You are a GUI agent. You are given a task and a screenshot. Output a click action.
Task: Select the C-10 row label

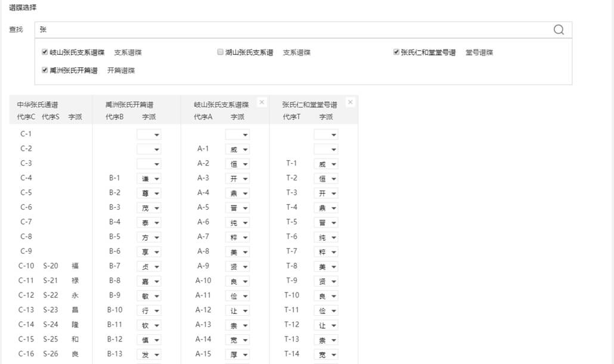[26, 266]
